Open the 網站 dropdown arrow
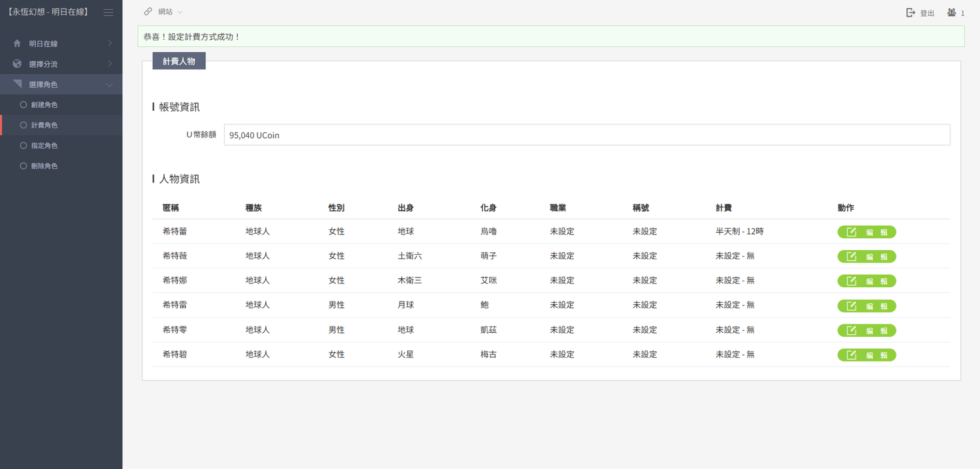This screenshot has height=469, width=980. [180, 12]
